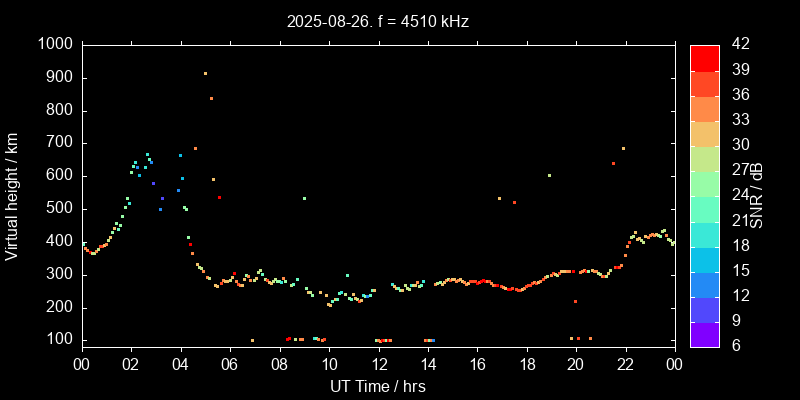Click the orange 36–39 dB colorbar band
This screenshot has height=400, width=800.
tap(704, 83)
